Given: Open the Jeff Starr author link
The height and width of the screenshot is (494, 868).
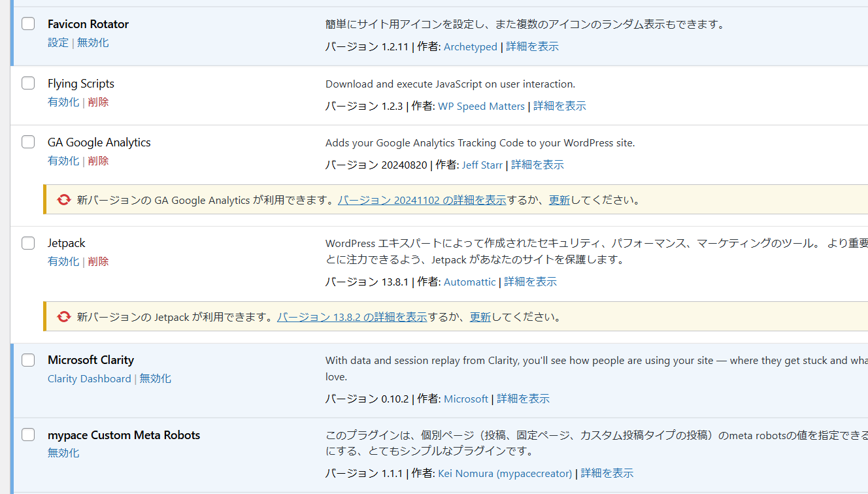Looking at the screenshot, I should tap(482, 165).
